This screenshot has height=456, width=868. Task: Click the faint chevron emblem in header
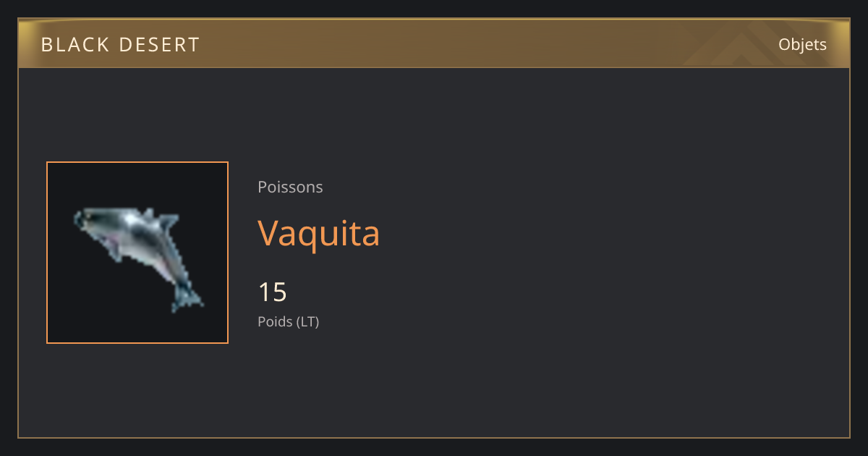click(x=745, y=45)
